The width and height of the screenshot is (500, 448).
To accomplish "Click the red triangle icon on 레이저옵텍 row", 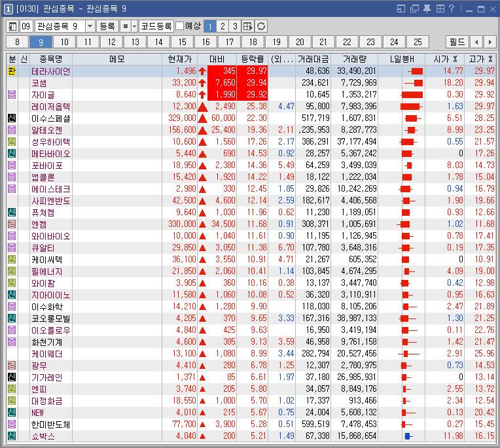I will click(202, 107).
